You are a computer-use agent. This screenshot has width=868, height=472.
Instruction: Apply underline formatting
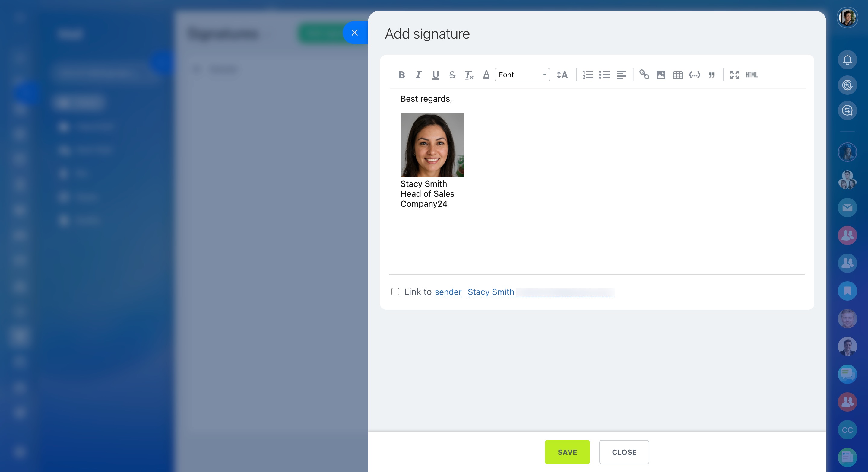click(435, 75)
